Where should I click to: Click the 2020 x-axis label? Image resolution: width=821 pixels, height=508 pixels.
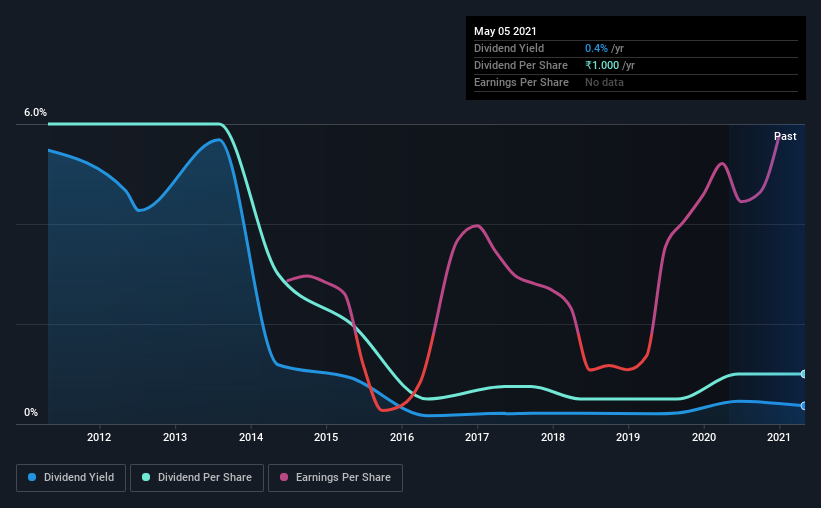(704, 437)
